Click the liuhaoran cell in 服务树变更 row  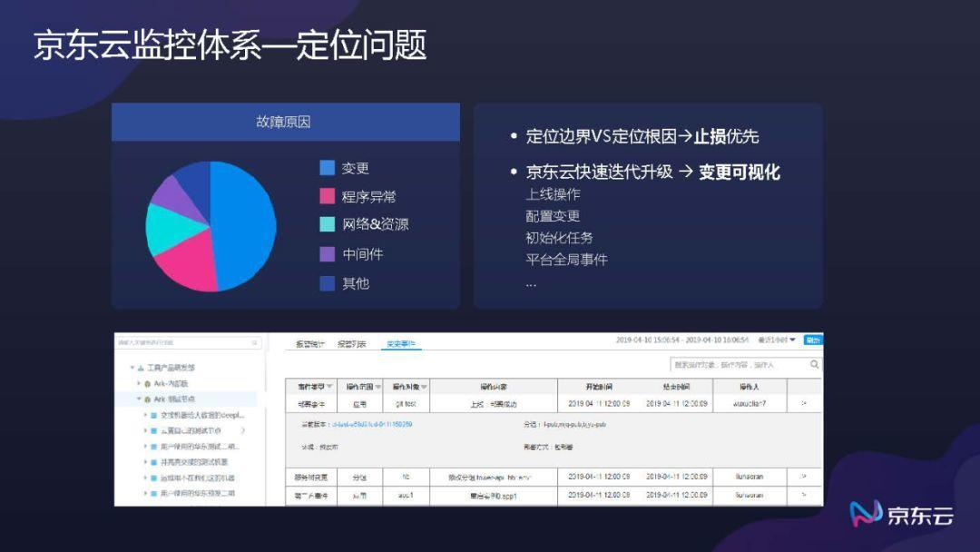750,477
